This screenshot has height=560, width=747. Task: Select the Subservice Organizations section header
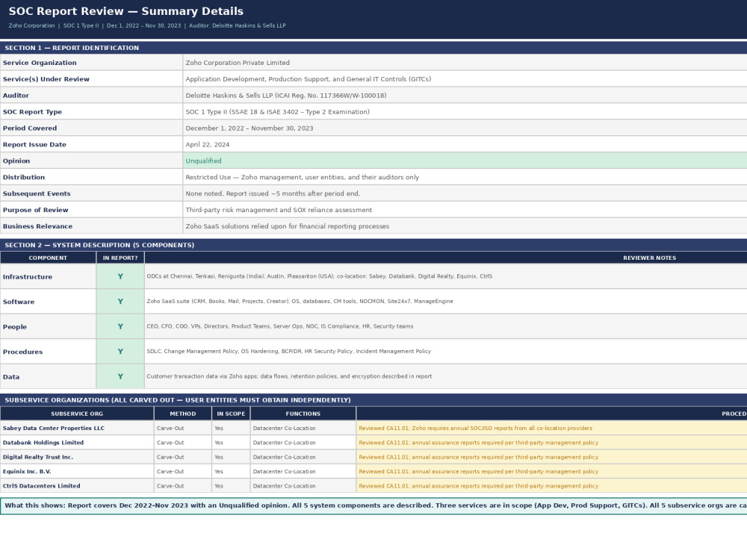click(x=373, y=400)
